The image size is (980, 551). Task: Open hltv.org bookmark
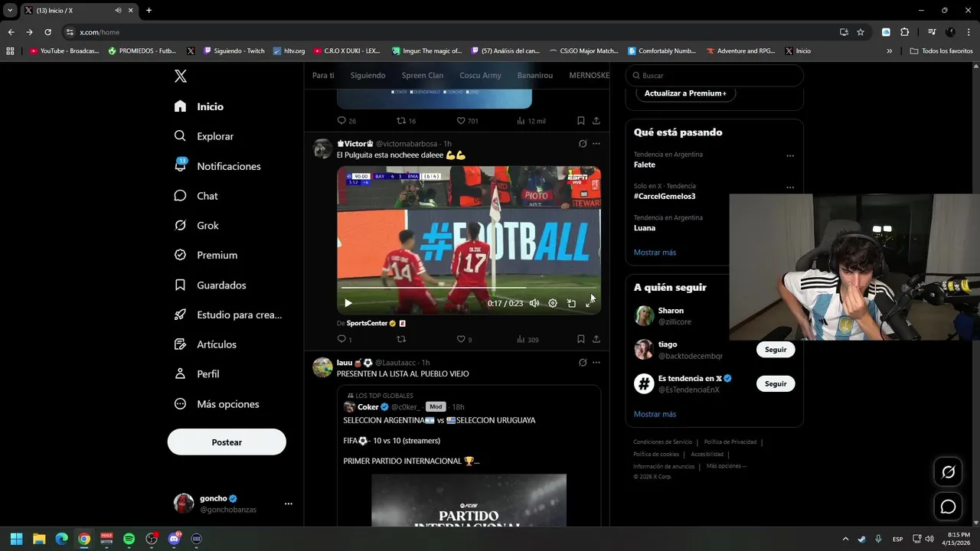pos(289,51)
